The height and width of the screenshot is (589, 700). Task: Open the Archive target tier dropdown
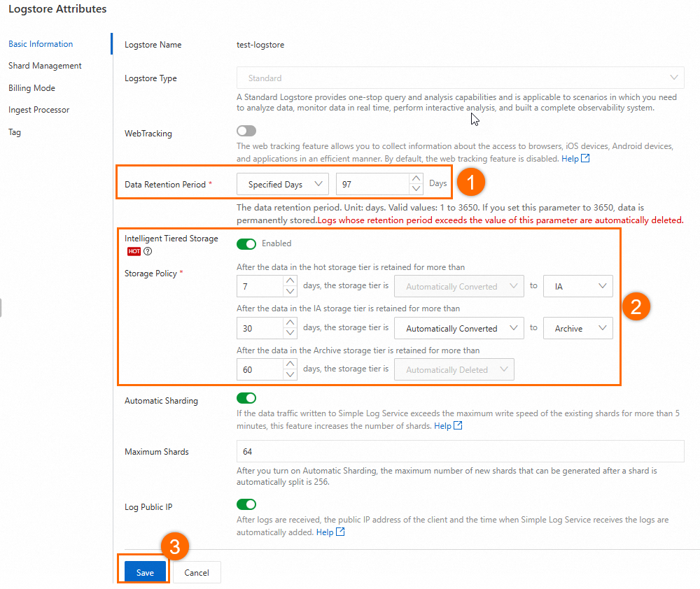point(578,328)
